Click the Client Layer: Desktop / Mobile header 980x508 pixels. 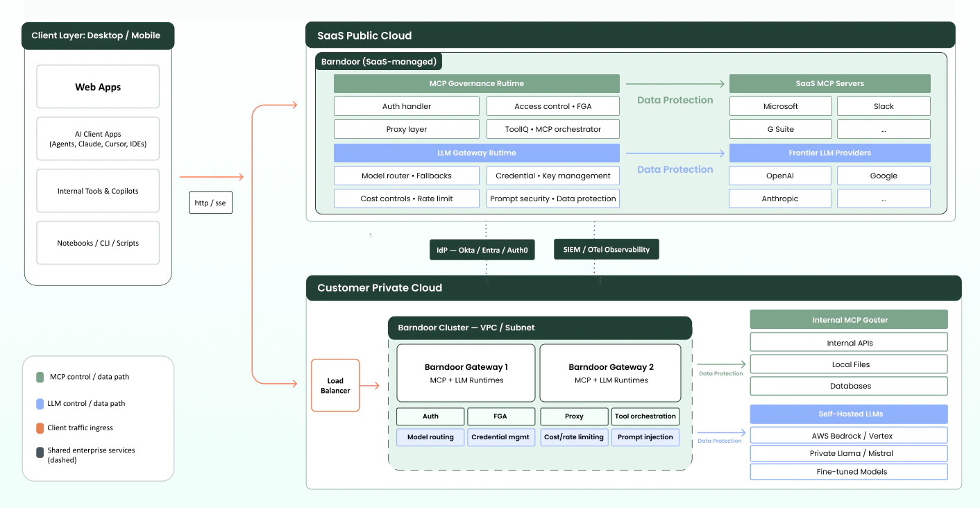98,36
